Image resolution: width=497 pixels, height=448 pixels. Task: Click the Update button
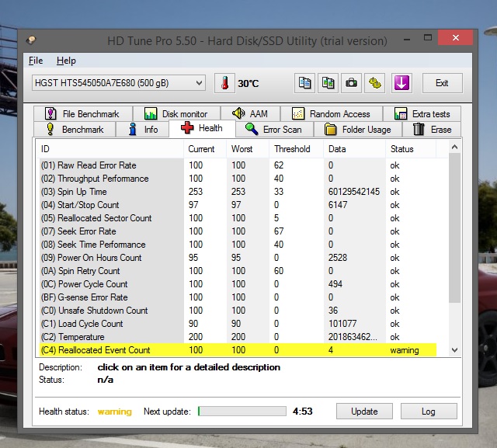point(364,412)
